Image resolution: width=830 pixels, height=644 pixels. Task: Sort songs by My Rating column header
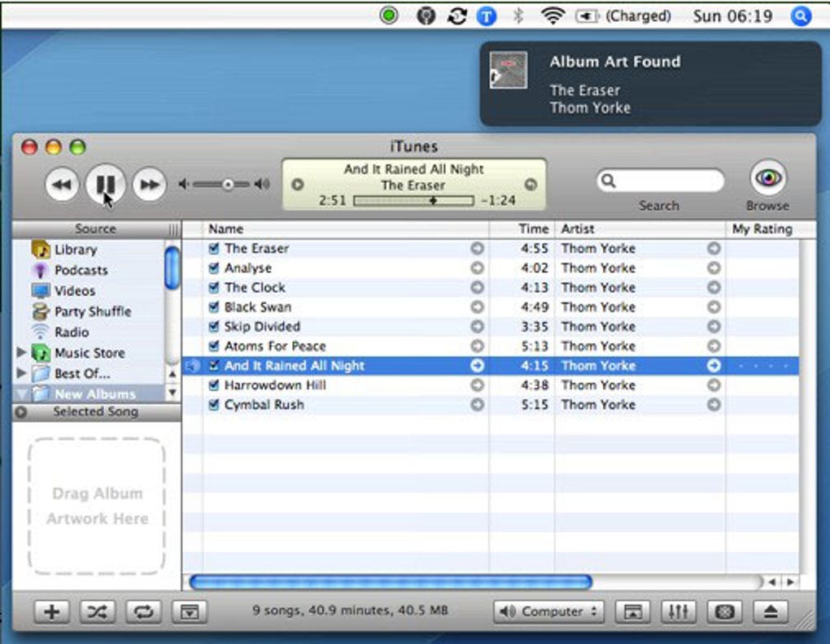(x=762, y=229)
